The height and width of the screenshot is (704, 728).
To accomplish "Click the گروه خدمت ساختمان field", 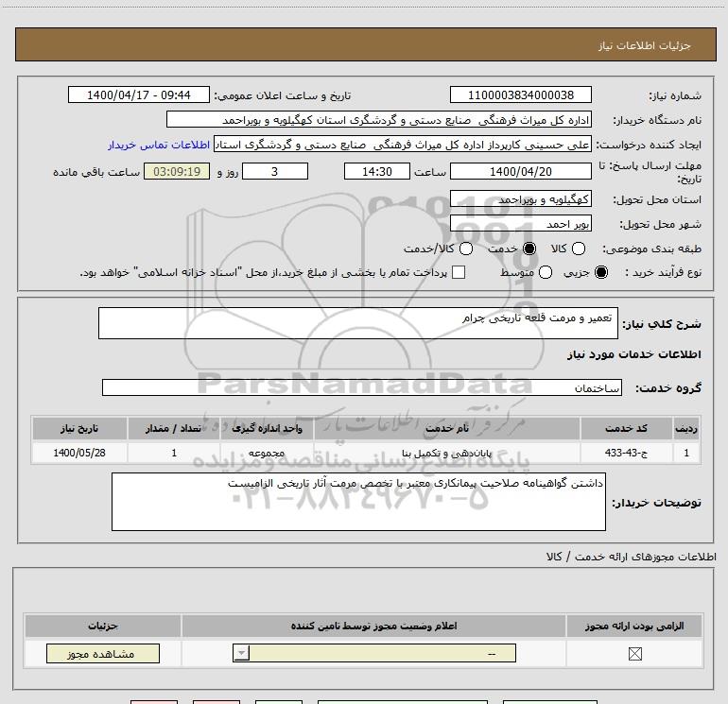I will (x=362, y=388).
